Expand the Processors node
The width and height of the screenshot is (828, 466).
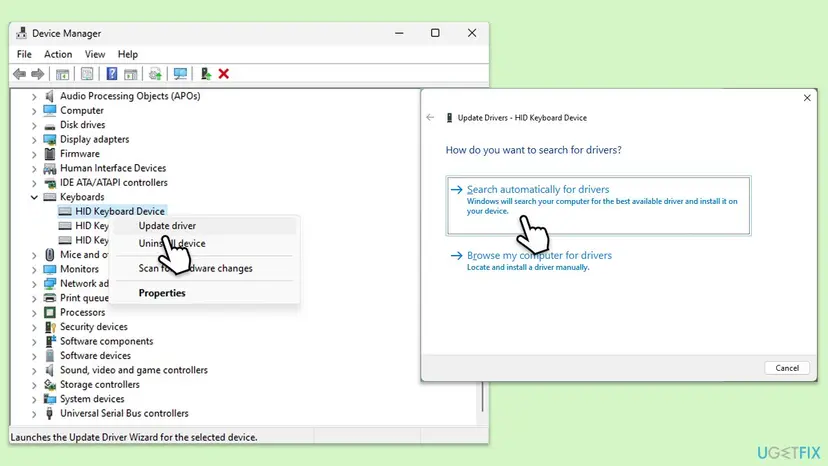pos(34,313)
